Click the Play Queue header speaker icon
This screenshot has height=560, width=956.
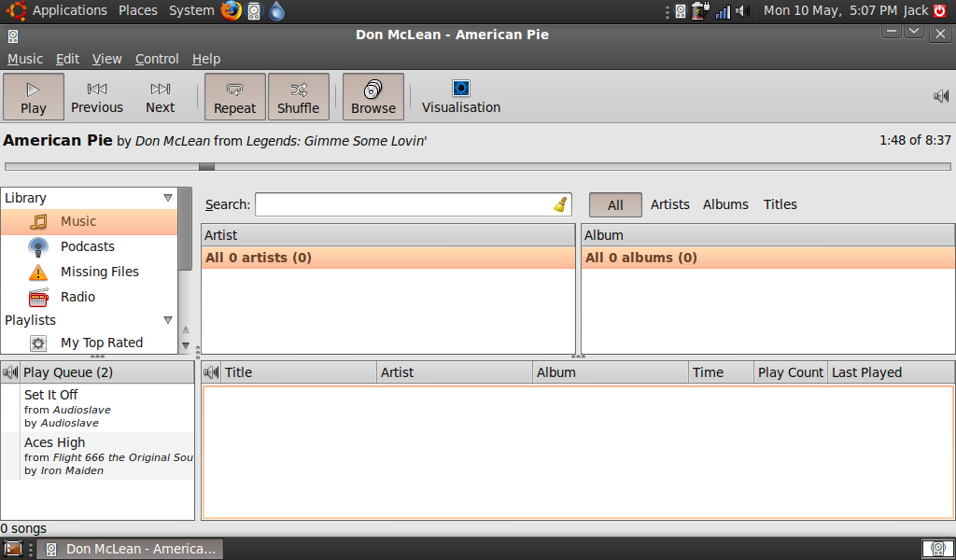pos(10,372)
